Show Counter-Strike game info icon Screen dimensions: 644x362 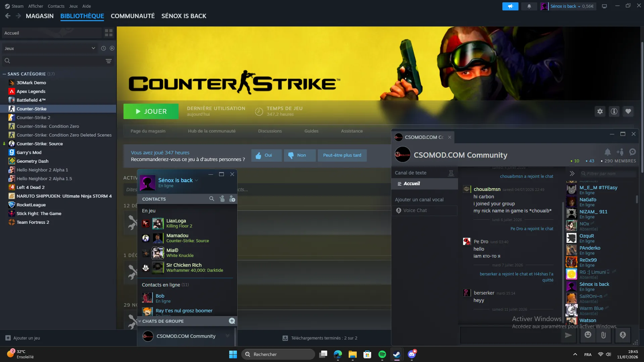614,111
